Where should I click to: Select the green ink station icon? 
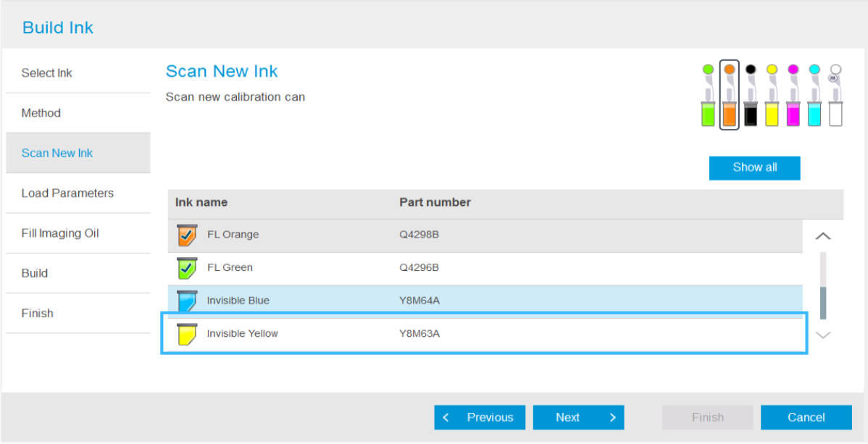(708, 95)
